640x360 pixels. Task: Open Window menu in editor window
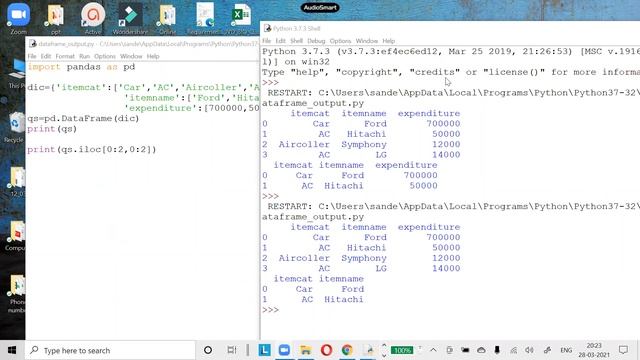tap(131, 56)
